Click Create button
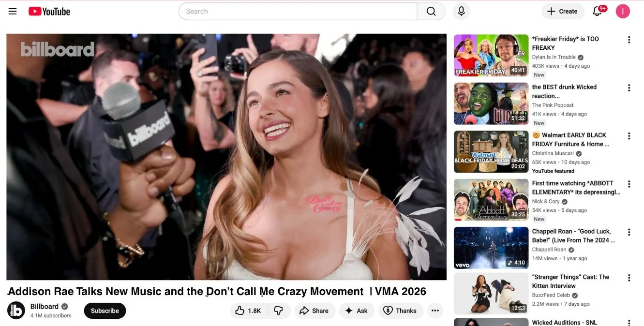This screenshot has height=326, width=644. (563, 11)
